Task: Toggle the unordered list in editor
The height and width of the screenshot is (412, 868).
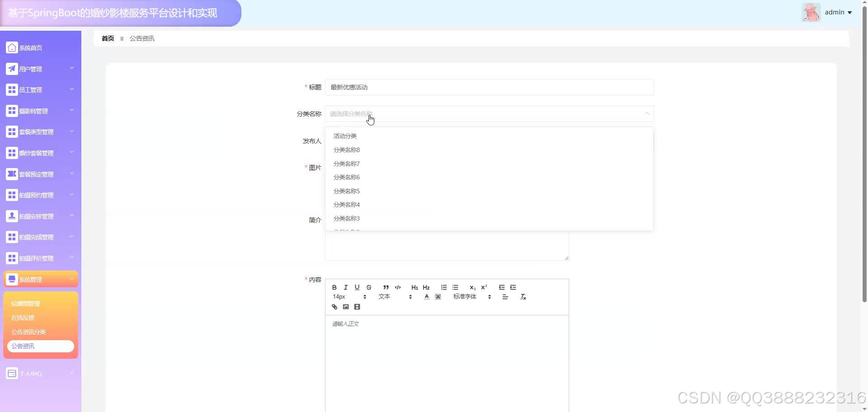Action: 455,287
